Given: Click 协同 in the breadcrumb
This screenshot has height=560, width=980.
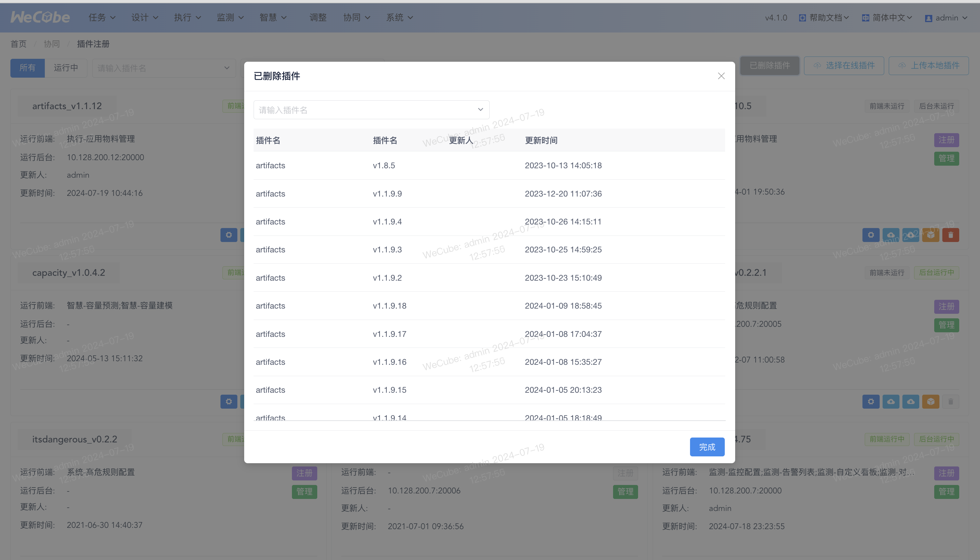Looking at the screenshot, I should click(x=52, y=44).
